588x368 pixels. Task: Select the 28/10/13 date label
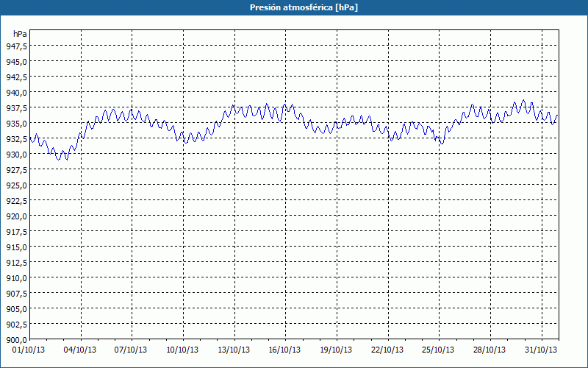click(490, 350)
